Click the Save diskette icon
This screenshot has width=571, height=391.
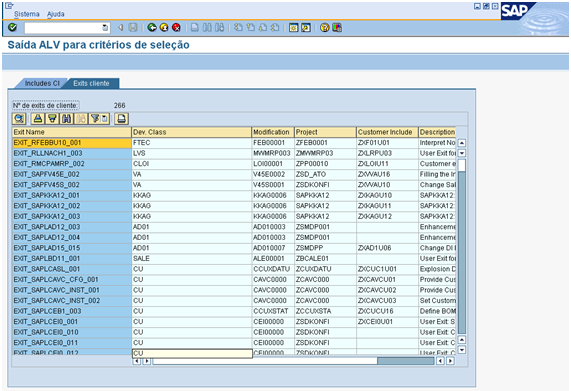coord(133,27)
